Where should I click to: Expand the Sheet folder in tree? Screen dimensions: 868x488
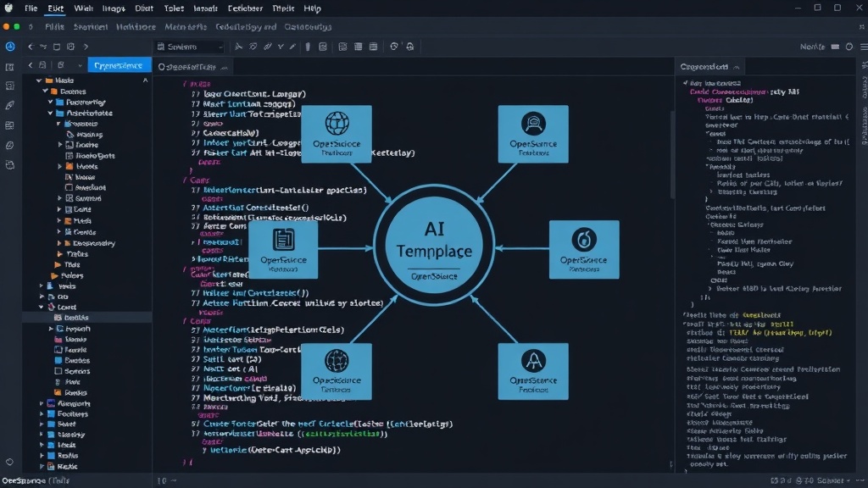tap(42, 424)
